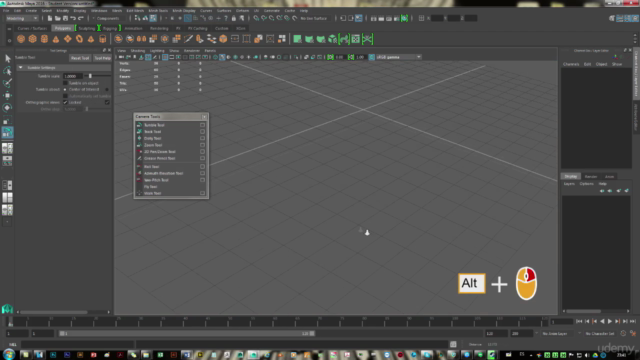Click the Open Scene folder icon
The height and width of the screenshot is (360, 640).
click(x=58, y=18)
